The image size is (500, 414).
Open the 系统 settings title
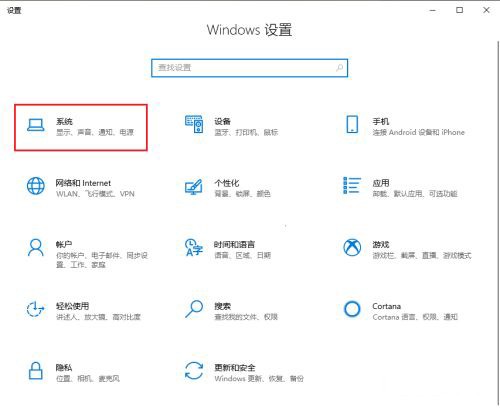(x=64, y=121)
